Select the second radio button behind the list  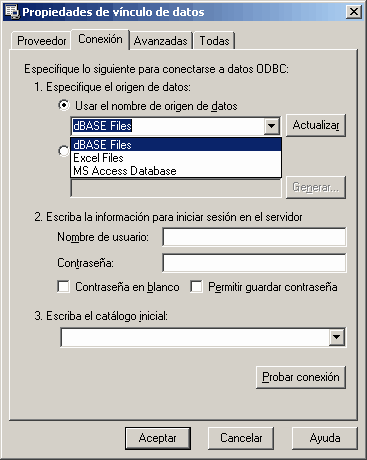(x=63, y=151)
